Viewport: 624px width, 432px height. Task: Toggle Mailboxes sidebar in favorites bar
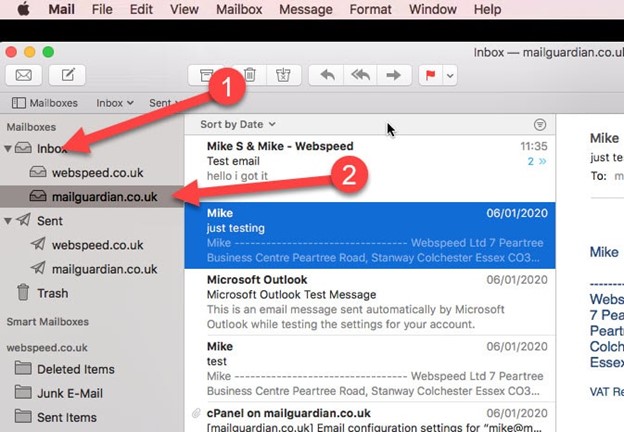click(x=45, y=103)
